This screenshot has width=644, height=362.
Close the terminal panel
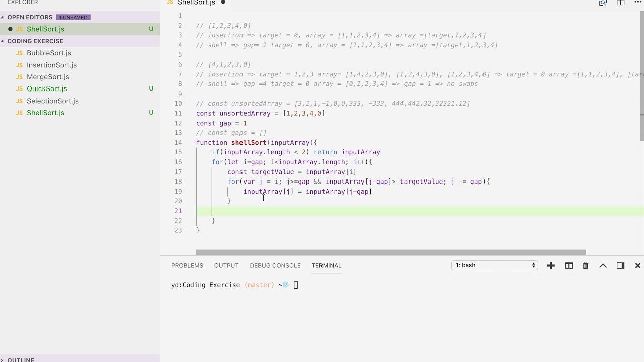coord(637,265)
